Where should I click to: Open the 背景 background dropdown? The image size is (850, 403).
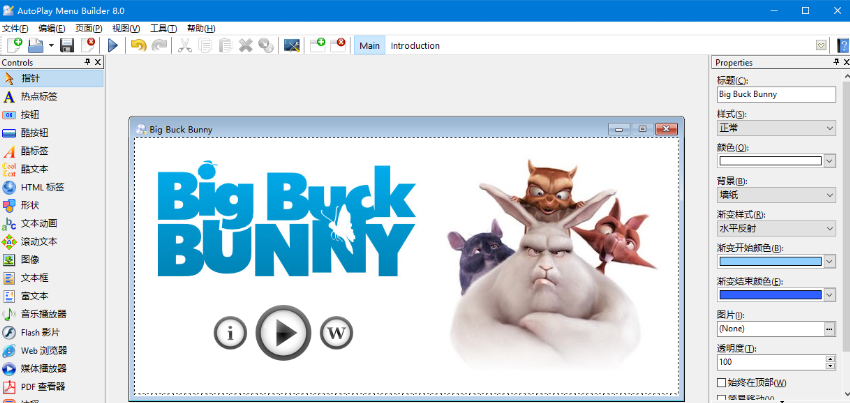776,195
